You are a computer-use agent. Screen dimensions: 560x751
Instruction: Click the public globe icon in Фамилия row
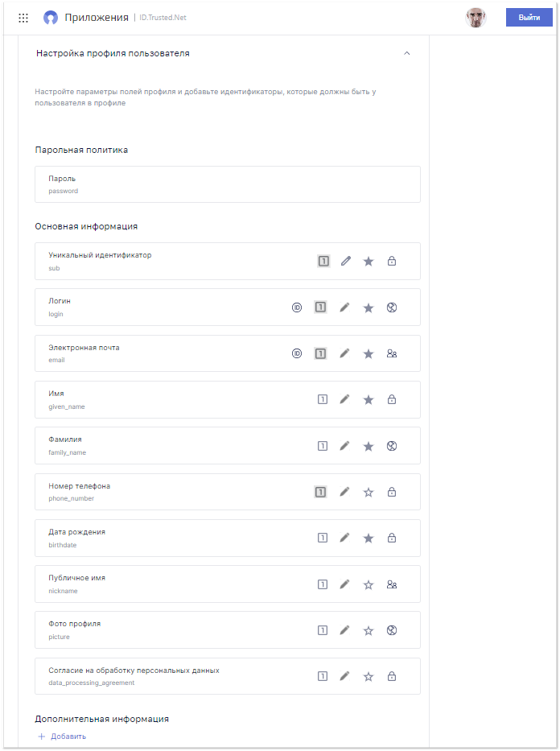(392, 446)
